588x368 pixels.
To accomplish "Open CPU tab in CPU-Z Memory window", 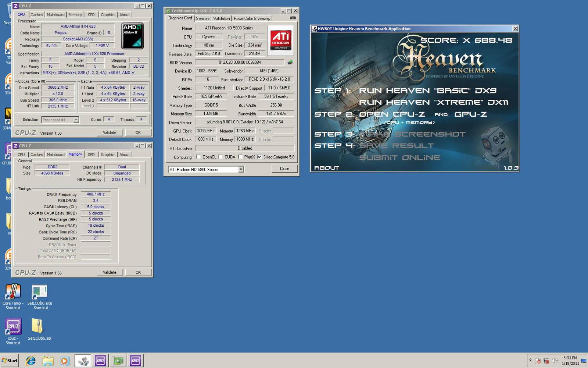I will pos(21,155).
